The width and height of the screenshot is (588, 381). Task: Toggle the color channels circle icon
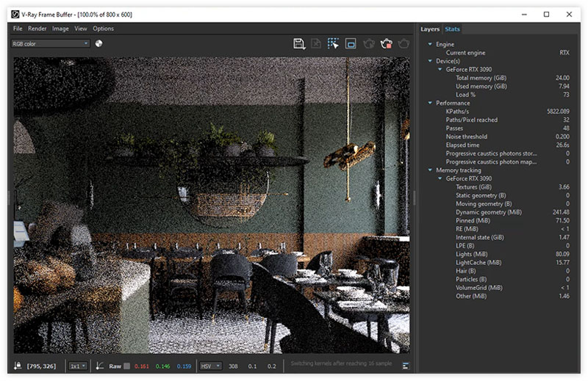(99, 43)
